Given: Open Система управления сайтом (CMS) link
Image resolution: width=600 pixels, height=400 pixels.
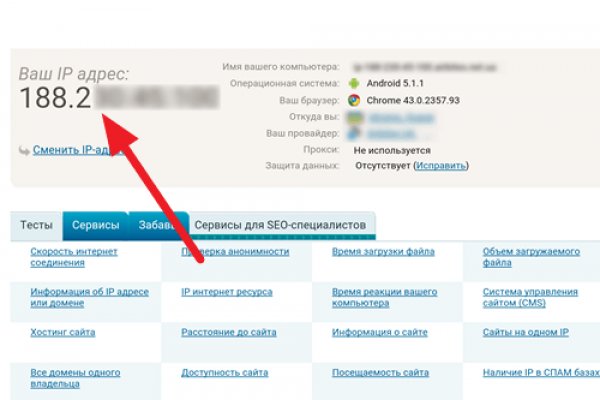Looking at the screenshot, I should pyautogui.click(x=529, y=297).
